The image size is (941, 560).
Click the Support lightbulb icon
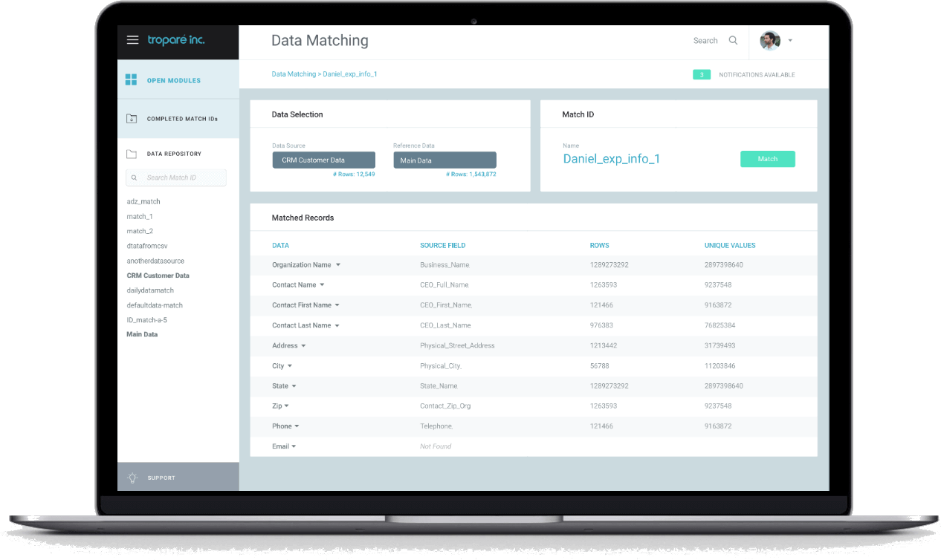(132, 478)
